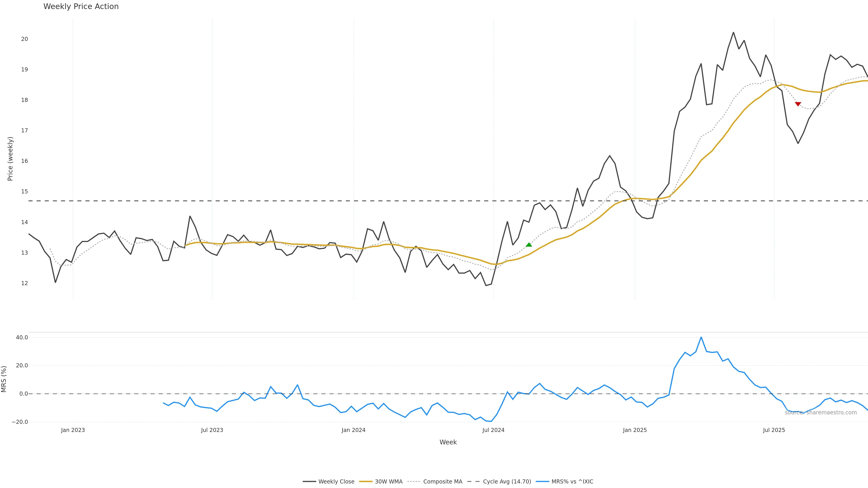Image resolution: width=868 pixels, height=488 pixels.
Task: Toggle the 30W WMA series label
Action: (x=389, y=482)
